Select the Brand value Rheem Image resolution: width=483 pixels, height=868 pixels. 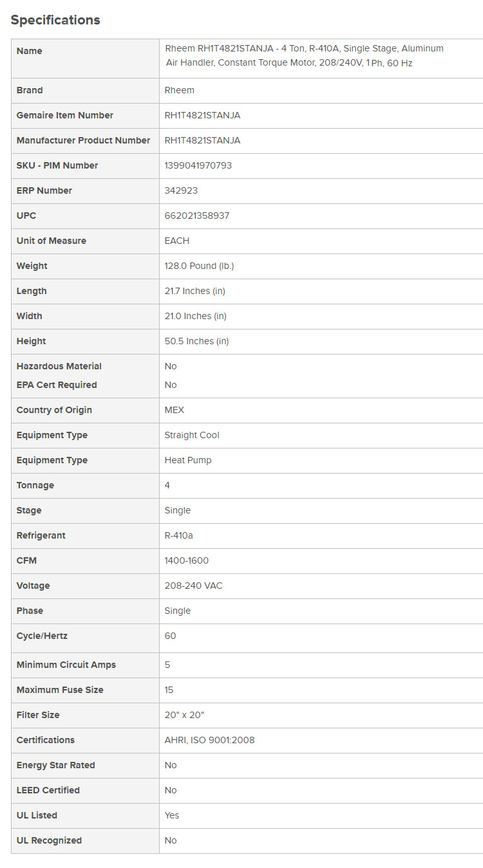(x=179, y=90)
